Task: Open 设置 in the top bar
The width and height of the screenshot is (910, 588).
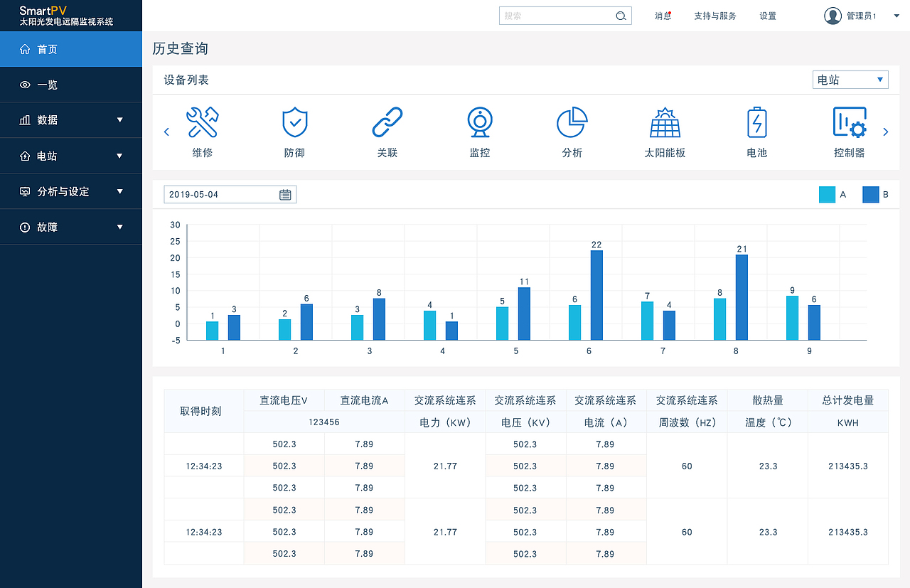Action: click(768, 16)
